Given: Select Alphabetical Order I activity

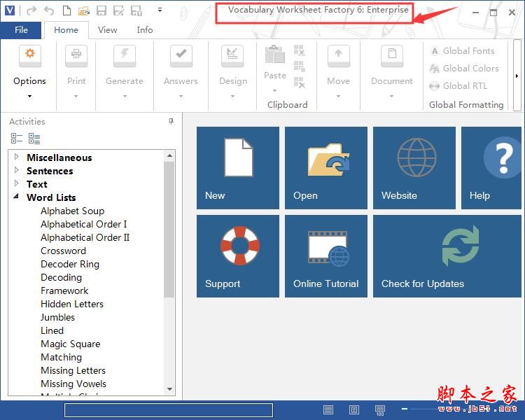Looking at the screenshot, I should (x=84, y=224).
